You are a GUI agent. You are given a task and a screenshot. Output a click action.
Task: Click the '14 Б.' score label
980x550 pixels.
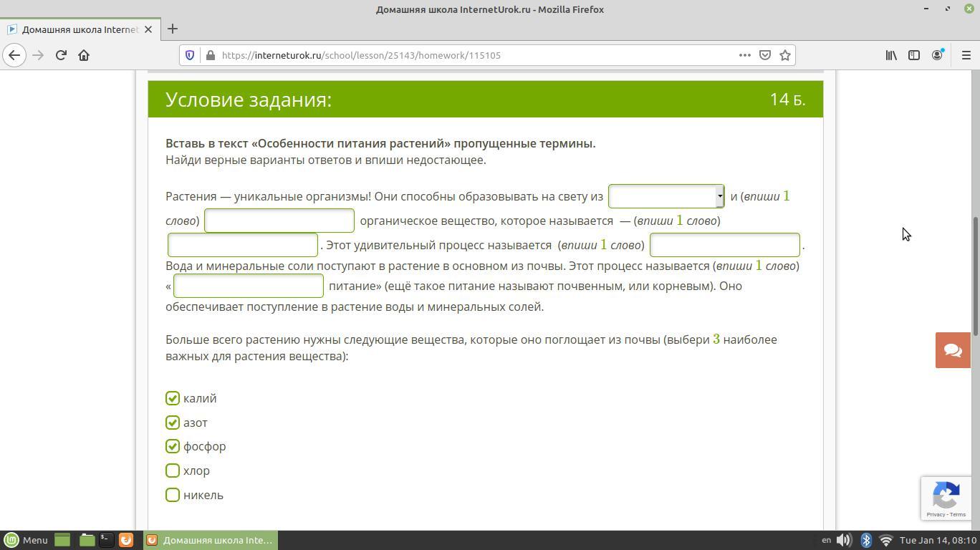coord(787,100)
